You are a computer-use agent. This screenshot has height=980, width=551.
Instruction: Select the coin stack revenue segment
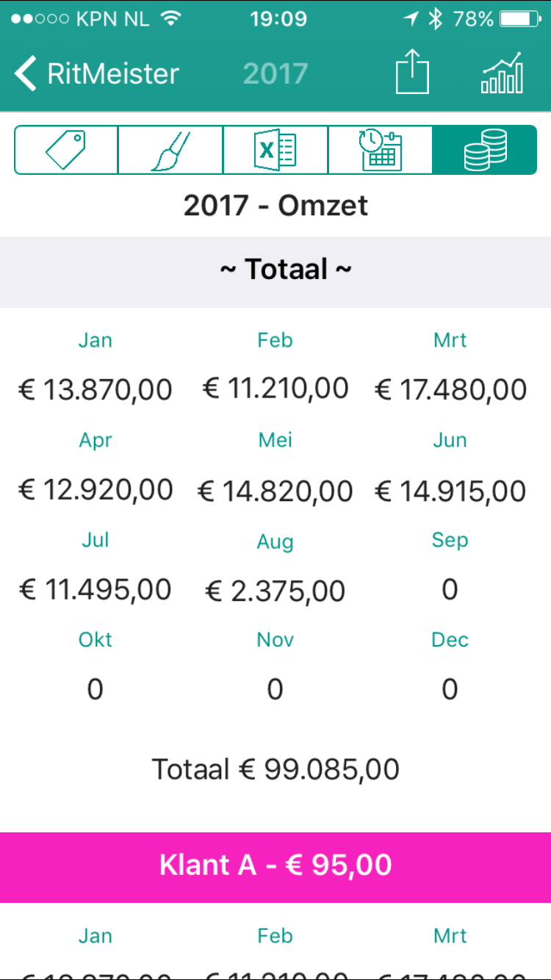[x=485, y=150]
